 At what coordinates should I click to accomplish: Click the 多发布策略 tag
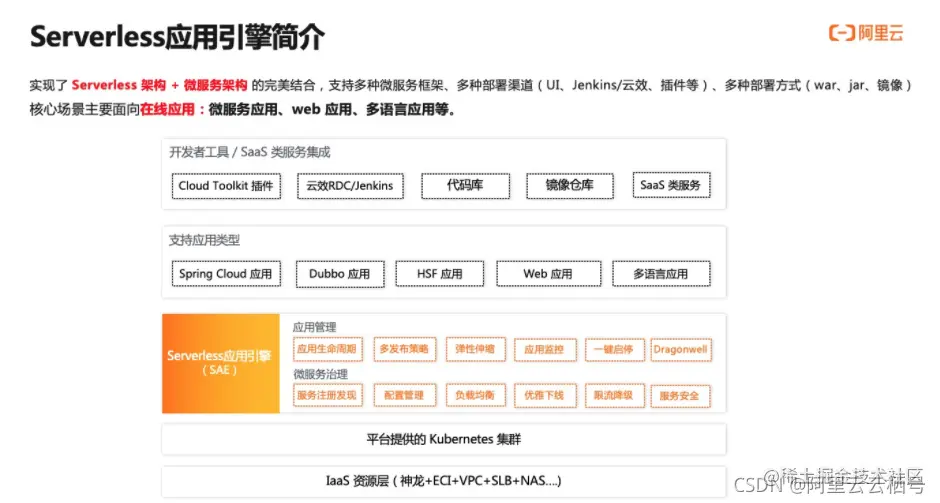tap(405, 350)
